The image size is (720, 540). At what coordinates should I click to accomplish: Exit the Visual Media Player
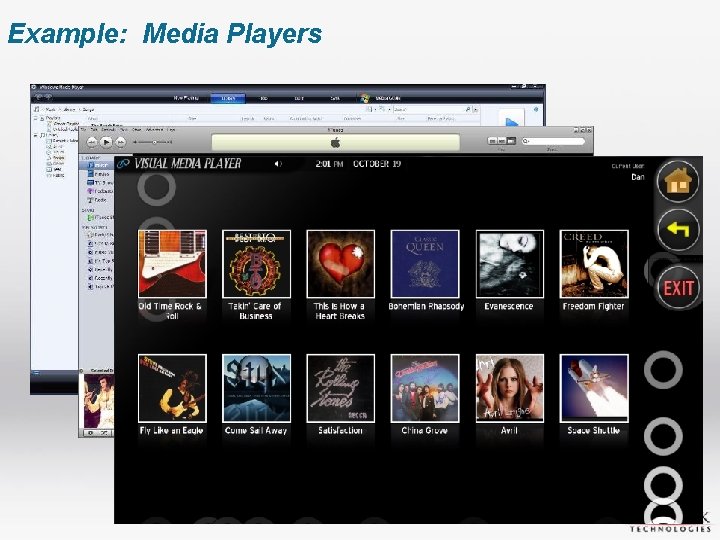click(678, 288)
